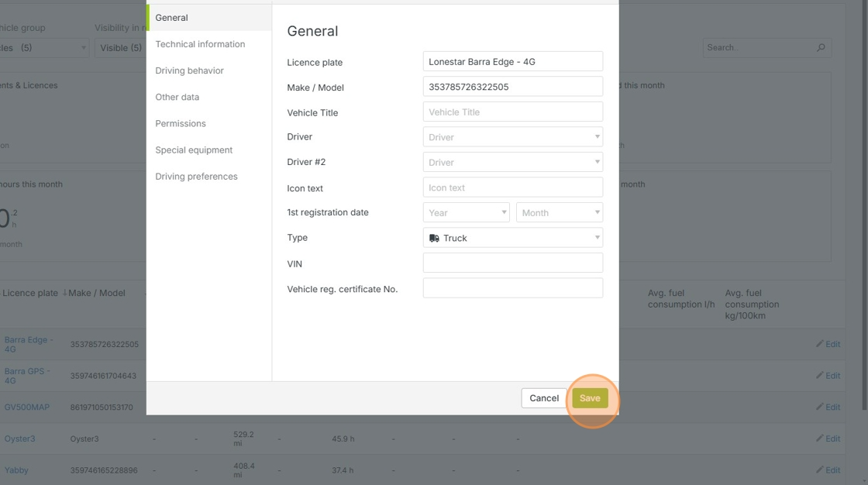The width and height of the screenshot is (868, 485).
Task: Select Other data tab
Action: [208, 97]
